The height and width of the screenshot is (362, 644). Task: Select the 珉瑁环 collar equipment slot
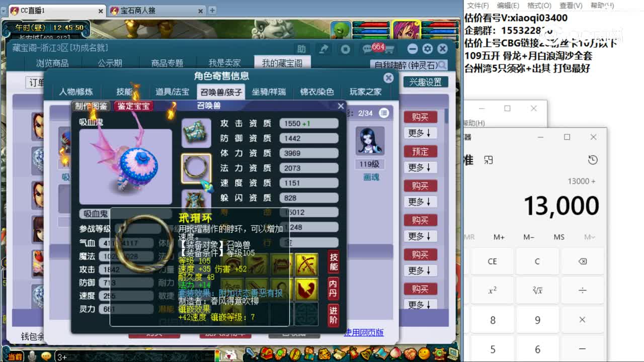pyautogui.click(x=196, y=168)
